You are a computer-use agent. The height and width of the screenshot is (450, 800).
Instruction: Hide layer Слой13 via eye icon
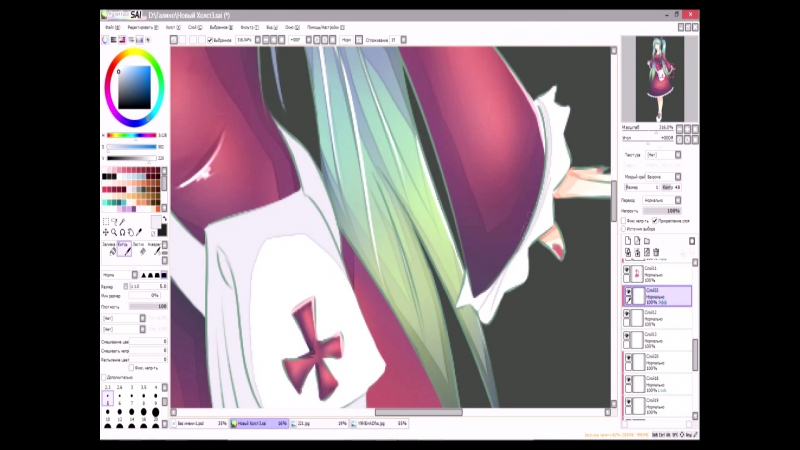click(x=627, y=336)
